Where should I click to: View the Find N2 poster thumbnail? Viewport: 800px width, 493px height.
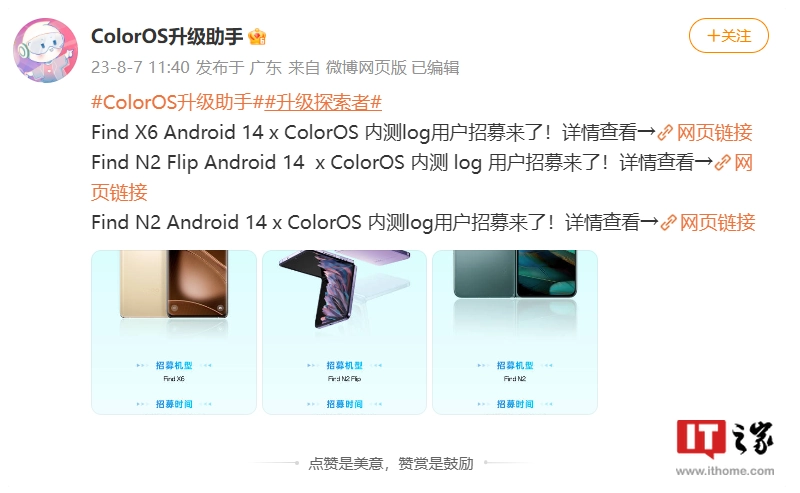click(515, 332)
